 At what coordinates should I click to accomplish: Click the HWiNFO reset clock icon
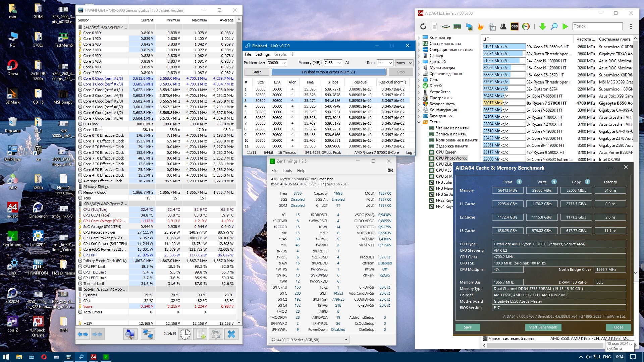tap(185, 334)
